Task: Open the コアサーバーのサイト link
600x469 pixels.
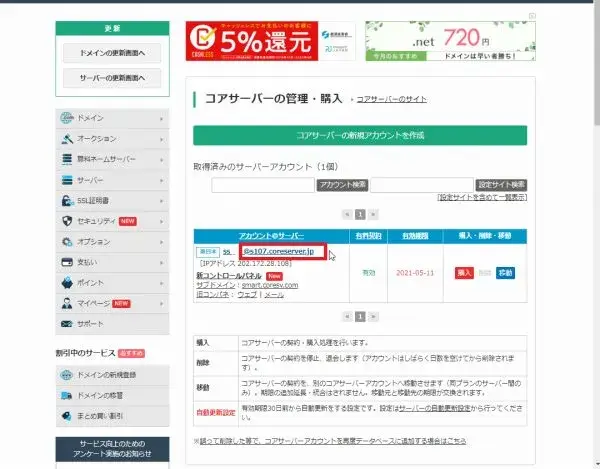Action: [x=391, y=99]
